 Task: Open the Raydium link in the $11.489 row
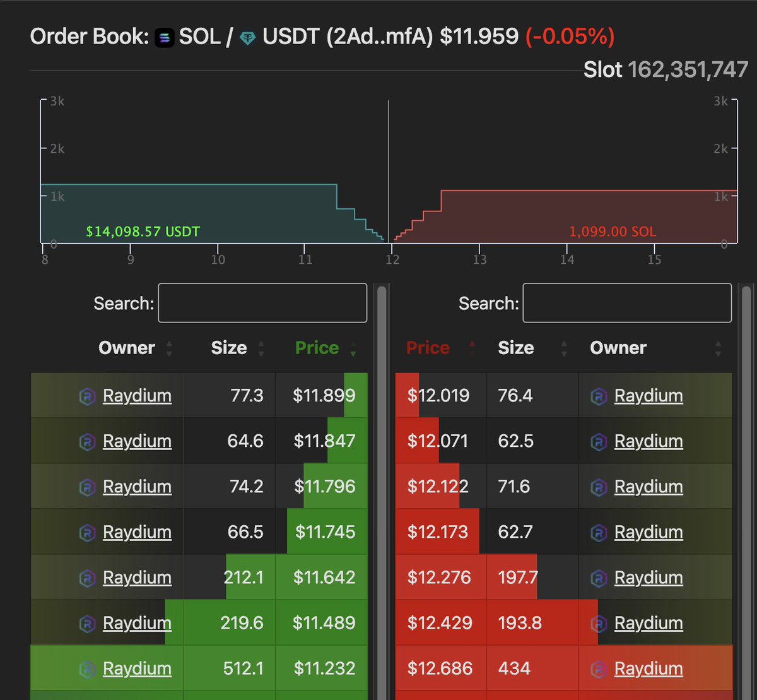[137, 623]
